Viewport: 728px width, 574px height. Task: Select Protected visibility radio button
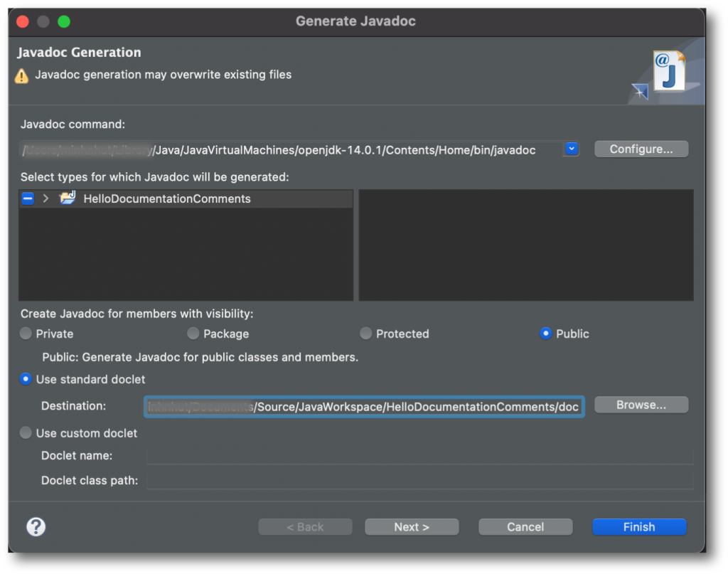pyautogui.click(x=366, y=333)
